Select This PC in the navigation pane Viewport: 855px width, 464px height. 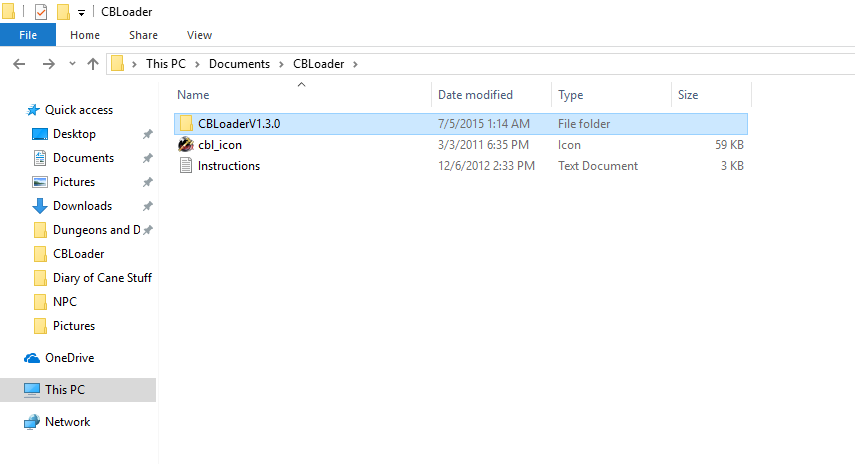tap(78, 390)
